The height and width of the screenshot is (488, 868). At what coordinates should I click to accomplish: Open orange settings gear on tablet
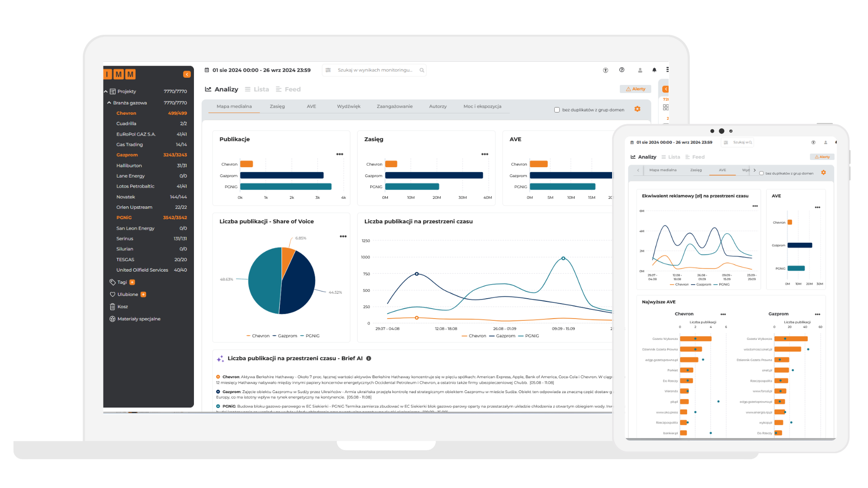[823, 173]
